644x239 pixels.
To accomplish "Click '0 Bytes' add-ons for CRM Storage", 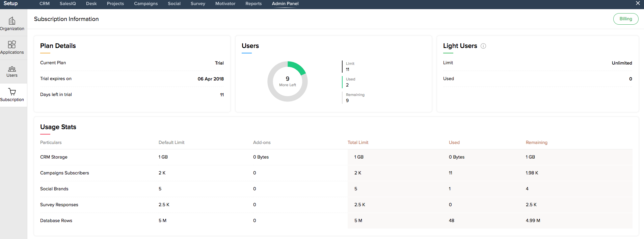I will (261, 157).
